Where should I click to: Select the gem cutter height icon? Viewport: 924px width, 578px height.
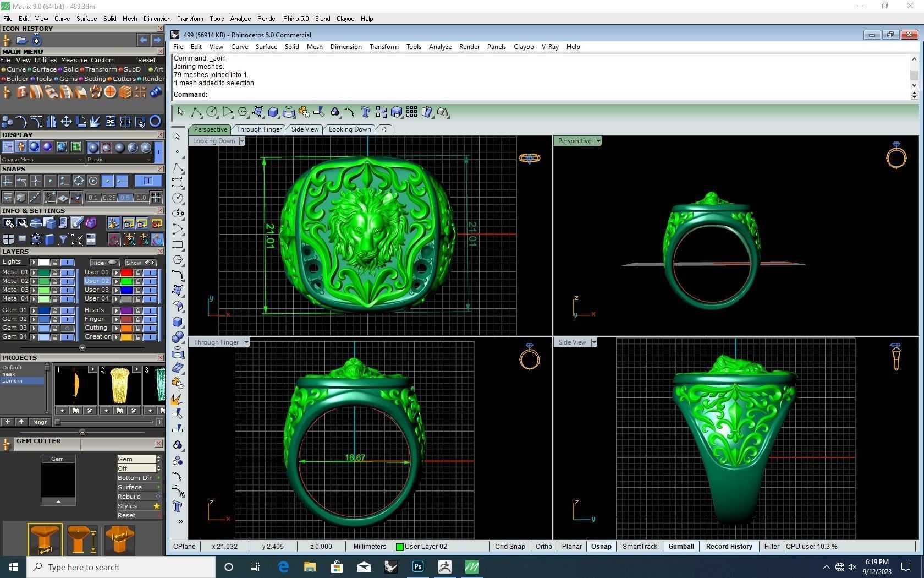coord(82,539)
